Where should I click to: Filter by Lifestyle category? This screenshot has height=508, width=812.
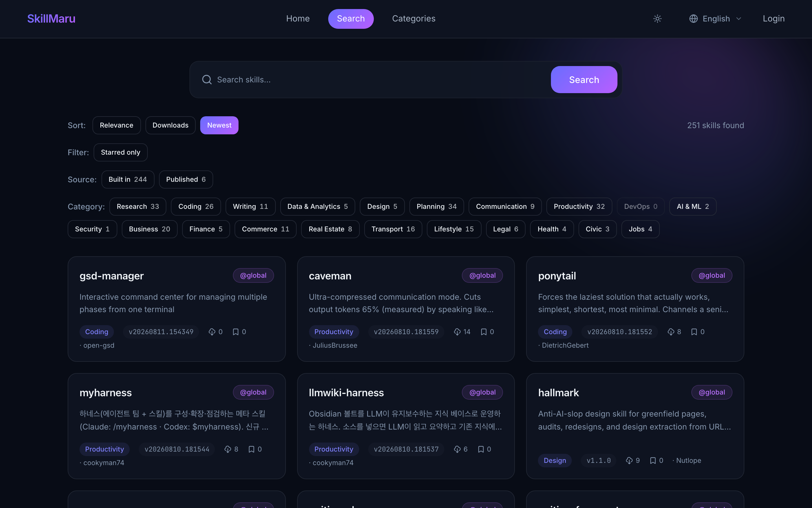(454, 229)
